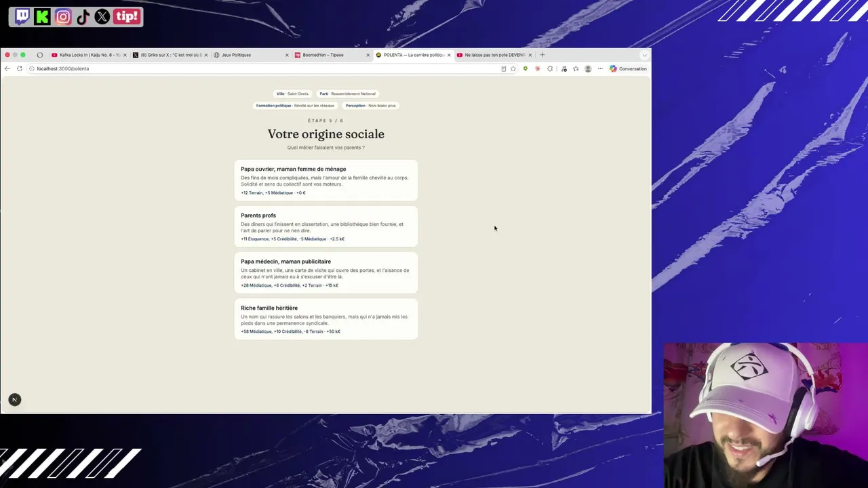The height and width of the screenshot is (488, 868).
Task: Close the BoomedYen Tipeee tab
Action: [x=368, y=55]
